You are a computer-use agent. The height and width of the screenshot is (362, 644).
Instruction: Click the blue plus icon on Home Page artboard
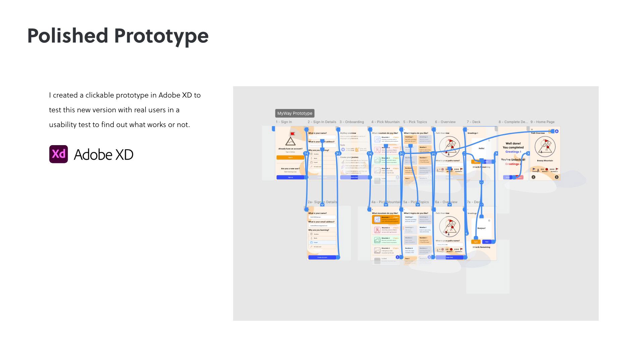tap(556, 131)
